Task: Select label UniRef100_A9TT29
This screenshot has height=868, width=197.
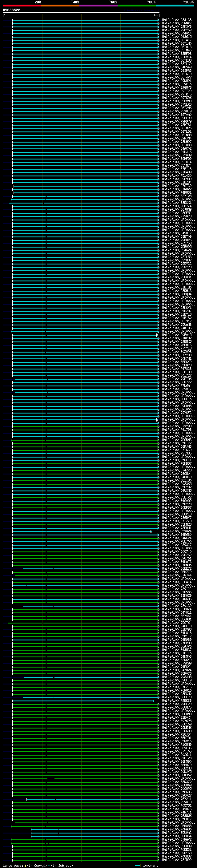Action: (x=177, y=91)
